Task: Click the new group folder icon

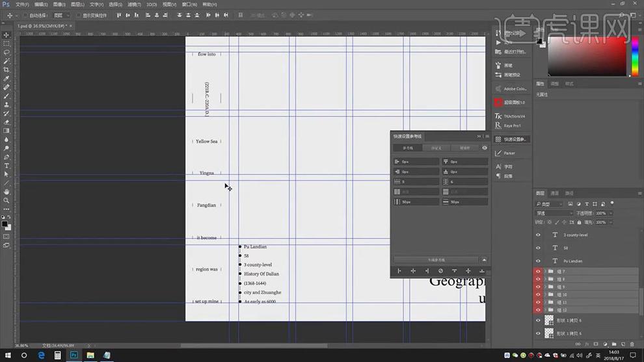Action: (x=614, y=344)
